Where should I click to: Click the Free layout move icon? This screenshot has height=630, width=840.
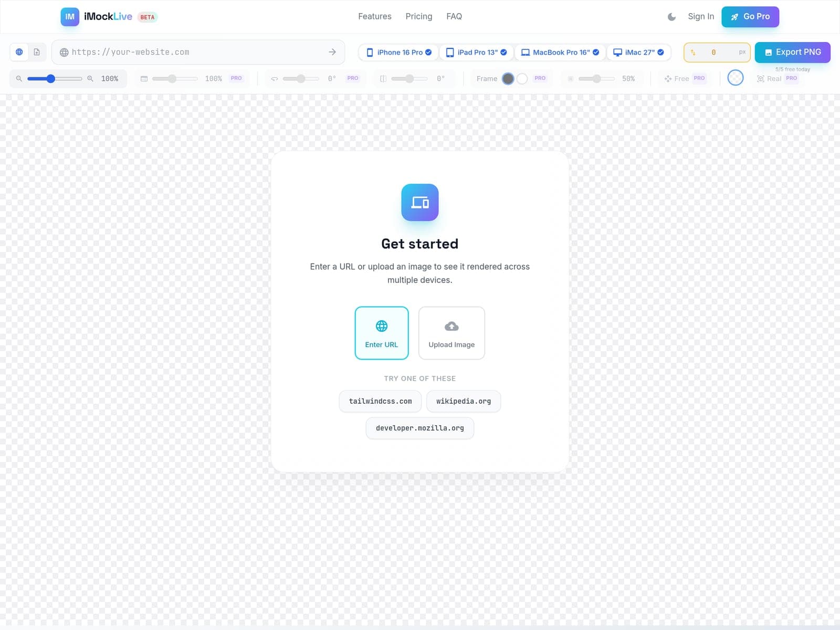668,79
